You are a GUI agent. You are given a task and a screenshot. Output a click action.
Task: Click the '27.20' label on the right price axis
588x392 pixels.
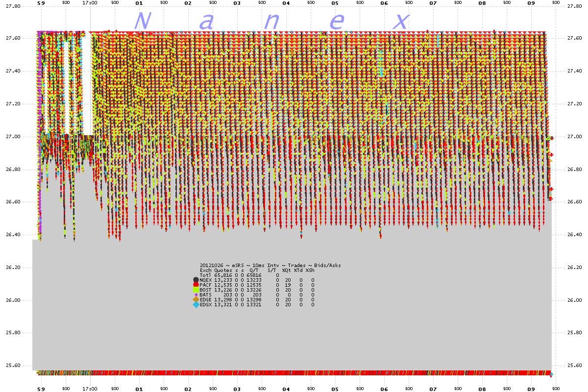(x=574, y=104)
